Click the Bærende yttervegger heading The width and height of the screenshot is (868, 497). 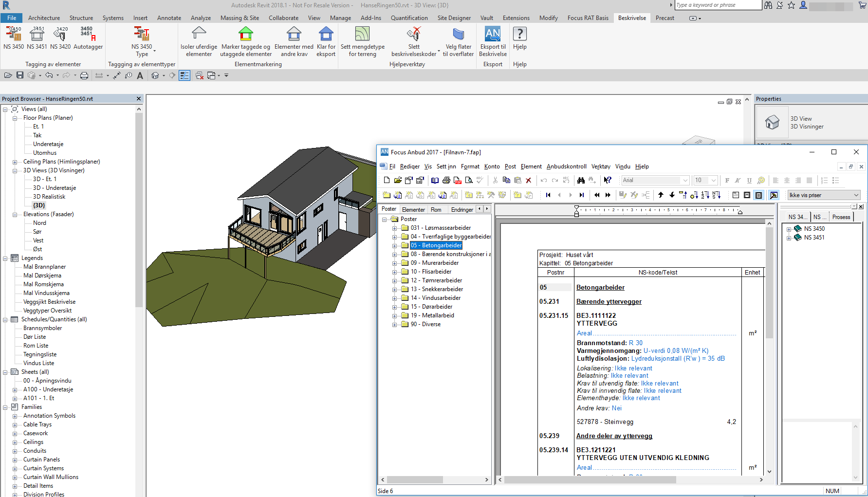609,302
